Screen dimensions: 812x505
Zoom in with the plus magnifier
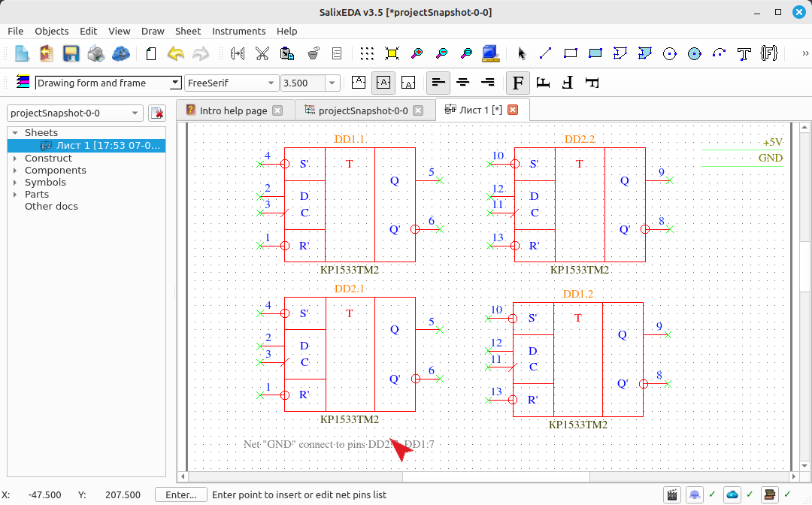(x=417, y=53)
